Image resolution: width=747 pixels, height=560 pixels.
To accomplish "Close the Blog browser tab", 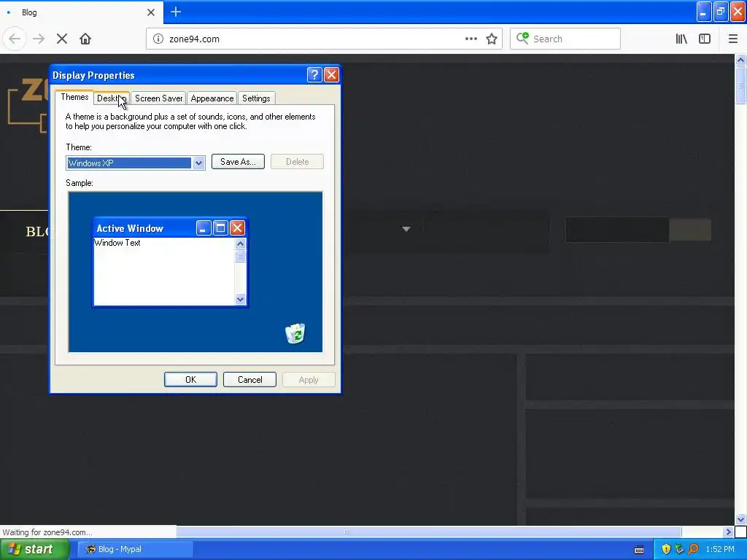I will (x=151, y=12).
